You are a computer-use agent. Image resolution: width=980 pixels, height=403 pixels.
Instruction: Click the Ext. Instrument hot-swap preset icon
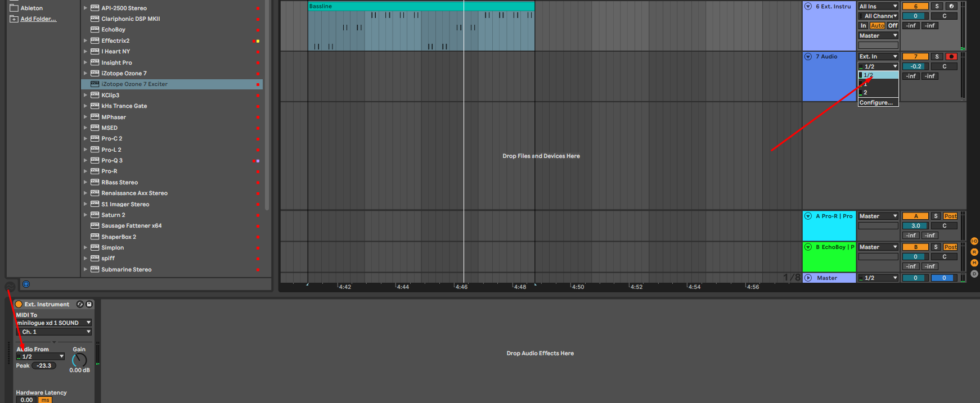point(80,305)
